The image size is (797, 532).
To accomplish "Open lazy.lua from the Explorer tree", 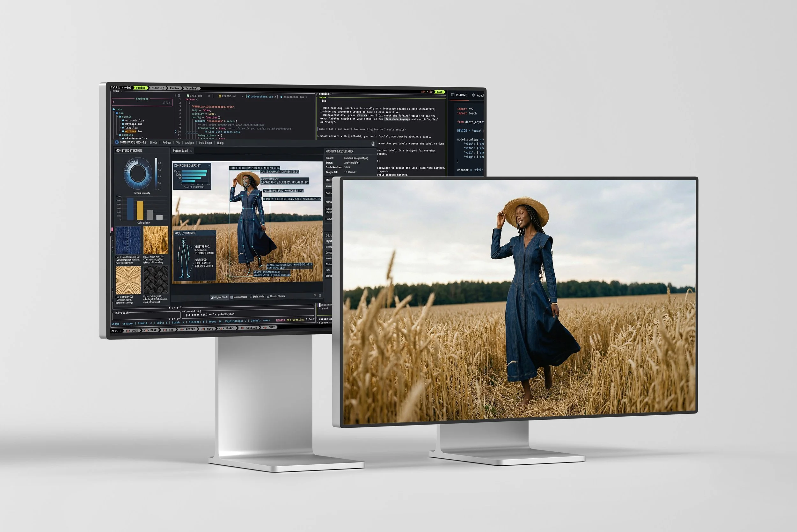I will (x=130, y=128).
